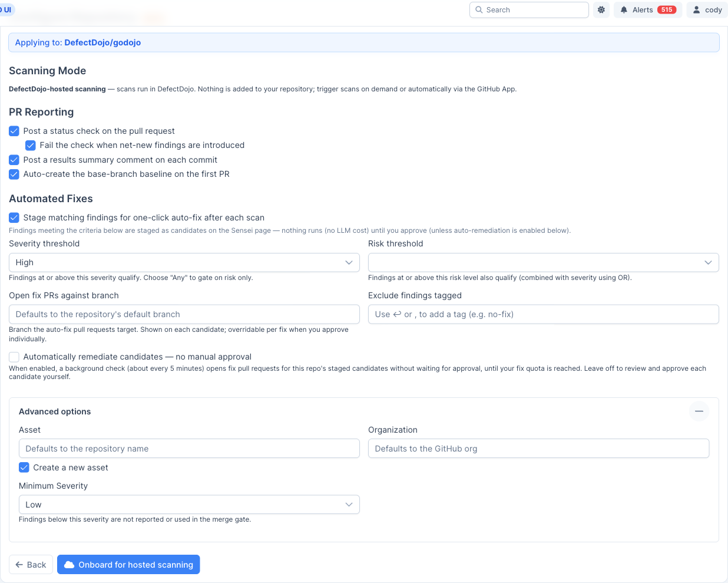The width and height of the screenshot is (728, 583).
Task: Focus the Search field in top bar
Action: (529, 10)
